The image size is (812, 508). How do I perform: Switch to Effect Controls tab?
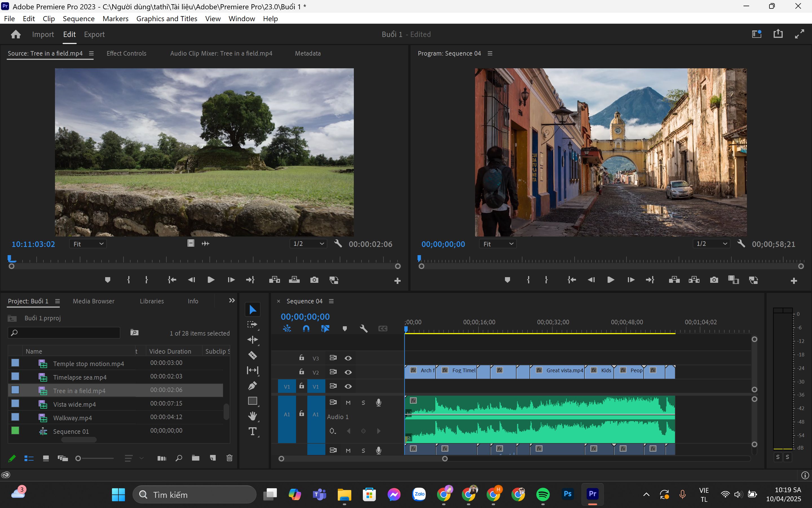point(127,53)
